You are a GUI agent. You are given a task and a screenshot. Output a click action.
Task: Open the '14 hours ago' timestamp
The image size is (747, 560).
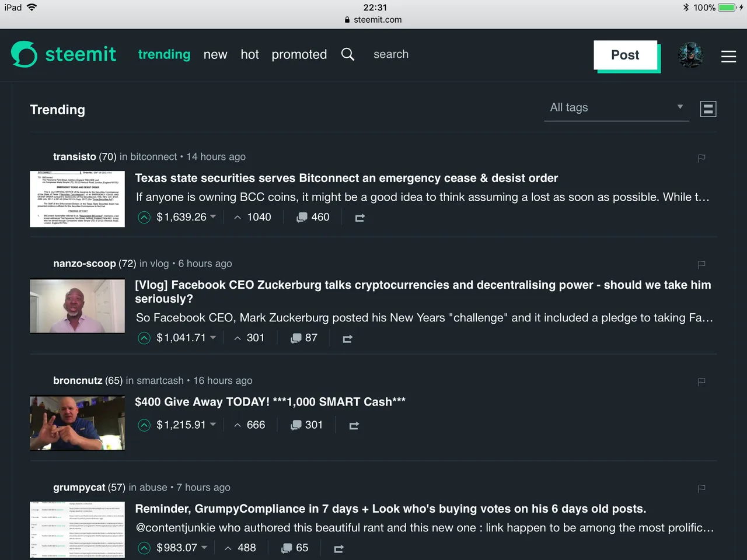(216, 156)
